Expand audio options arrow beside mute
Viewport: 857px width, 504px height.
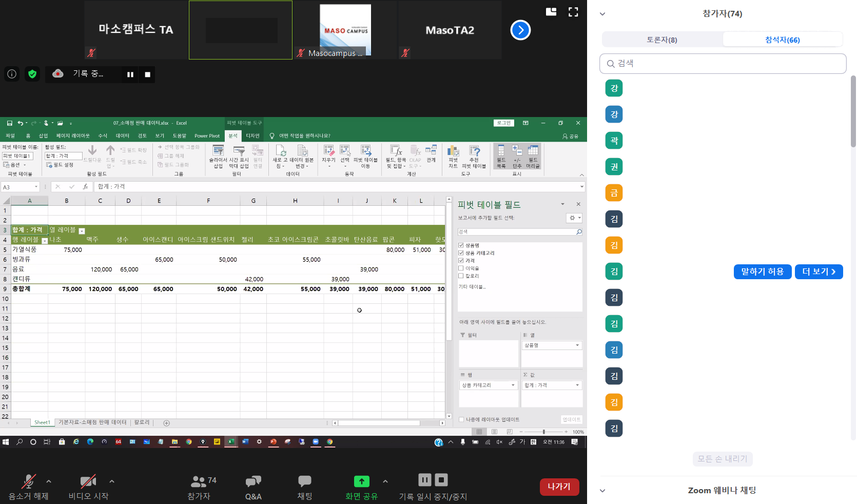(x=49, y=481)
